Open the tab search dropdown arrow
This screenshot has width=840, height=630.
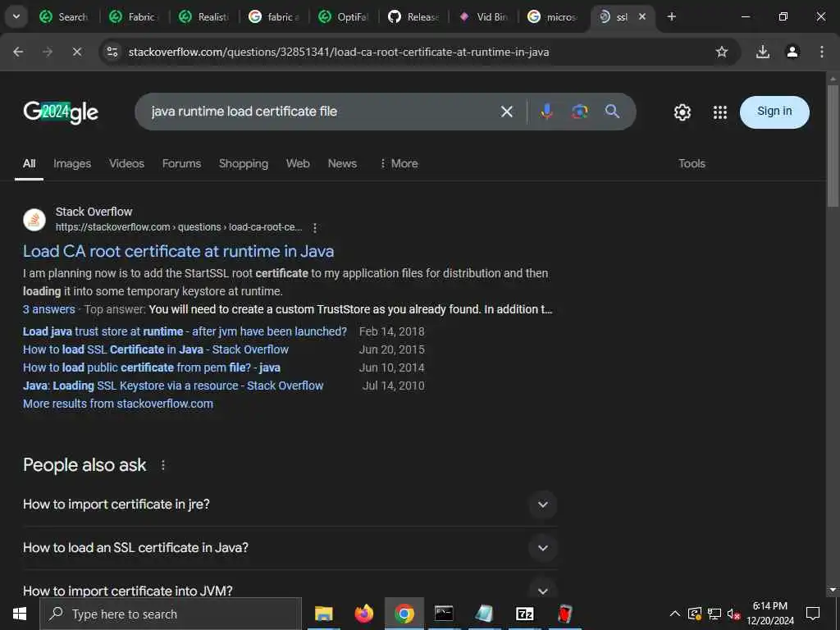16,16
